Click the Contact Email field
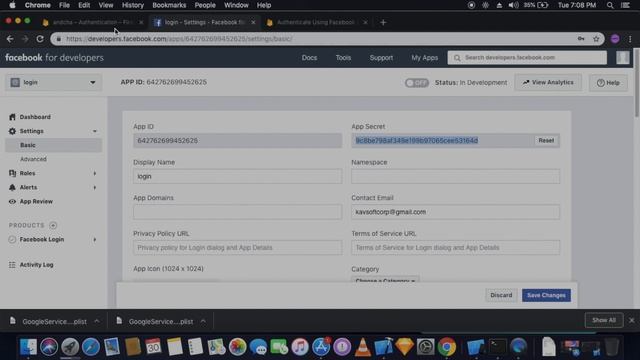 [x=456, y=212]
